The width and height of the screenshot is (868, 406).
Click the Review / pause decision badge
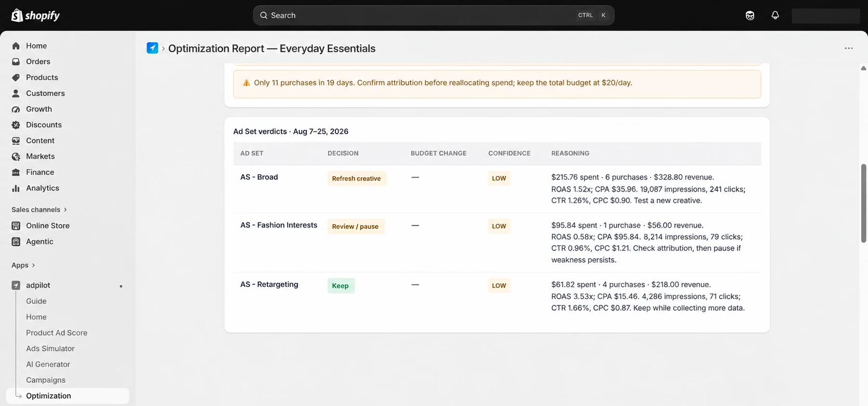click(356, 227)
